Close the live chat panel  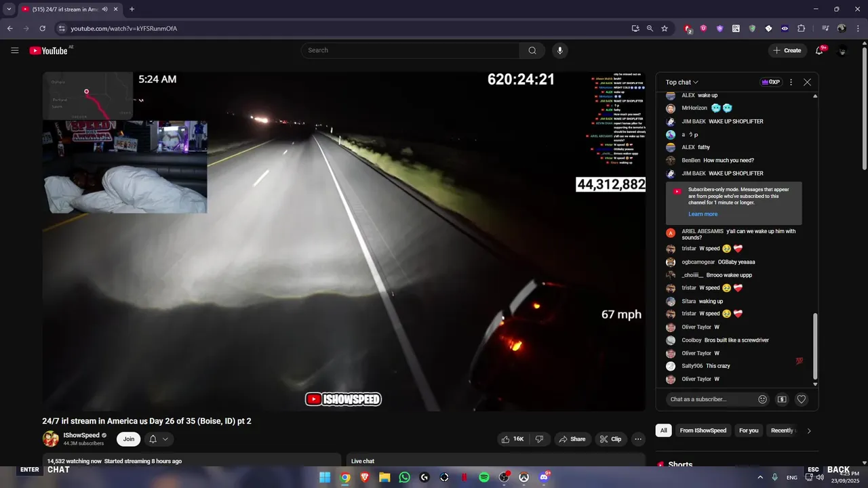click(x=807, y=82)
